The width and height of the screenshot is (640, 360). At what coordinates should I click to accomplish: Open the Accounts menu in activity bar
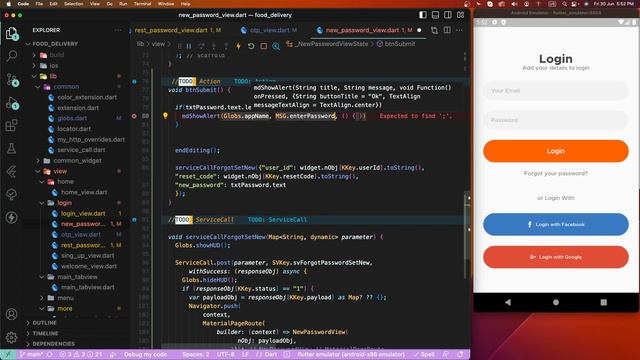point(12,314)
